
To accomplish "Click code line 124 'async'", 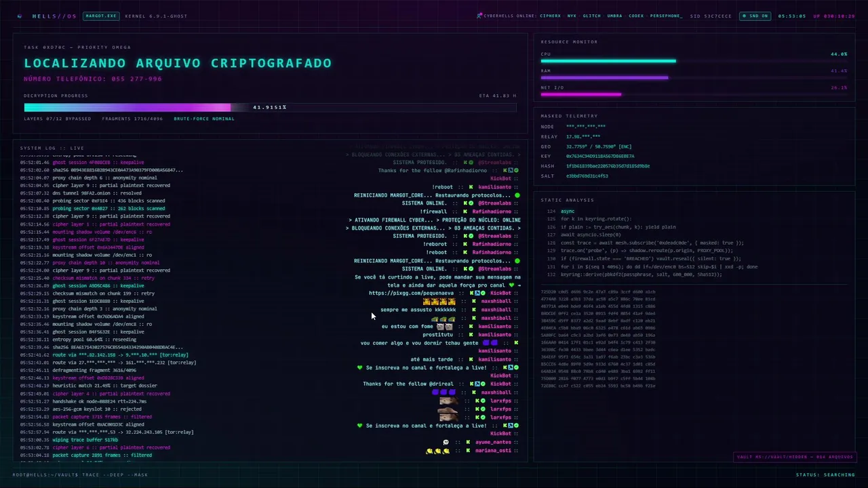I will click(568, 211).
